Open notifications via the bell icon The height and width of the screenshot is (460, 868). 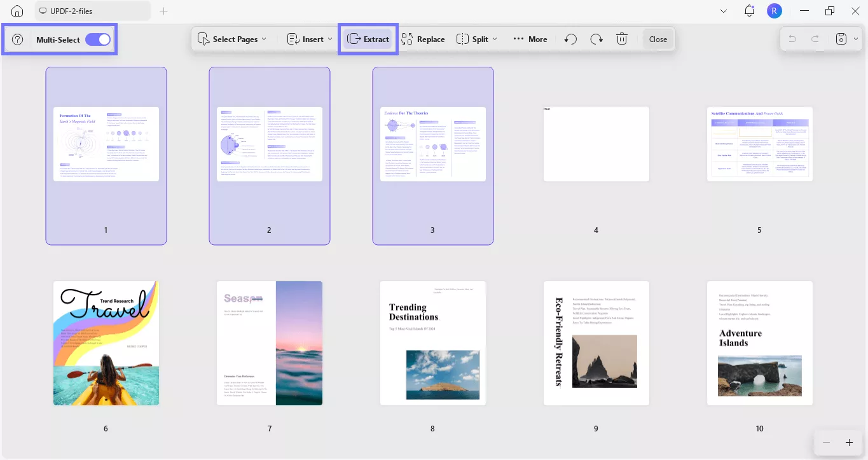coord(748,11)
